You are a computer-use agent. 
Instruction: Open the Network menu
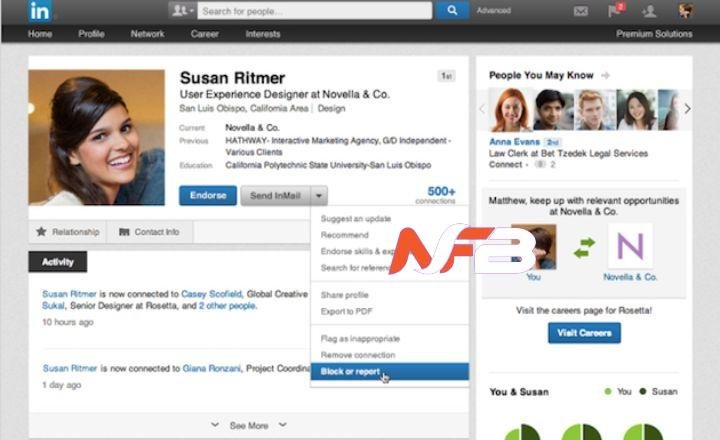147,34
